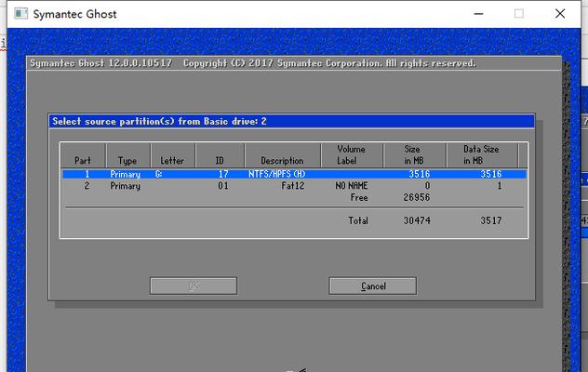The width and height of the screenshot is (588, 372).
Task: Click the Type column header
Action: point(127,155)
